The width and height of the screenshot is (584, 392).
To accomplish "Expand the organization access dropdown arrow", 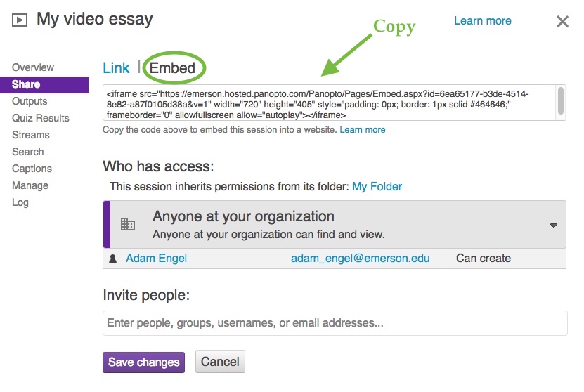I will click(554, 226).
